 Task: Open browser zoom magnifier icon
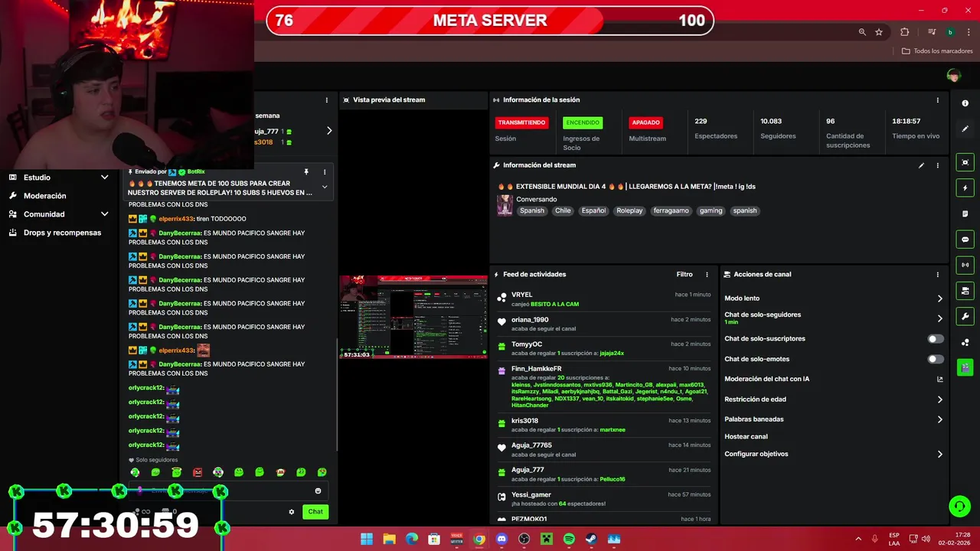point(862,32)
